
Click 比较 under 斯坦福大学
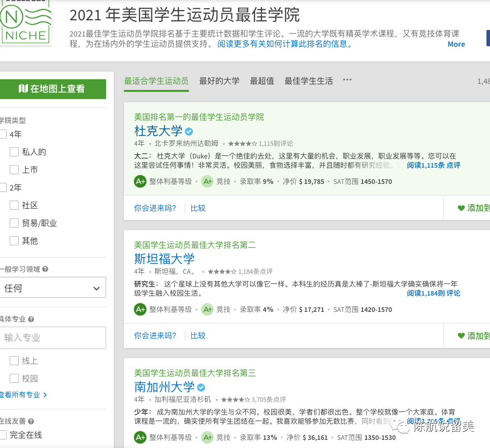198,336
